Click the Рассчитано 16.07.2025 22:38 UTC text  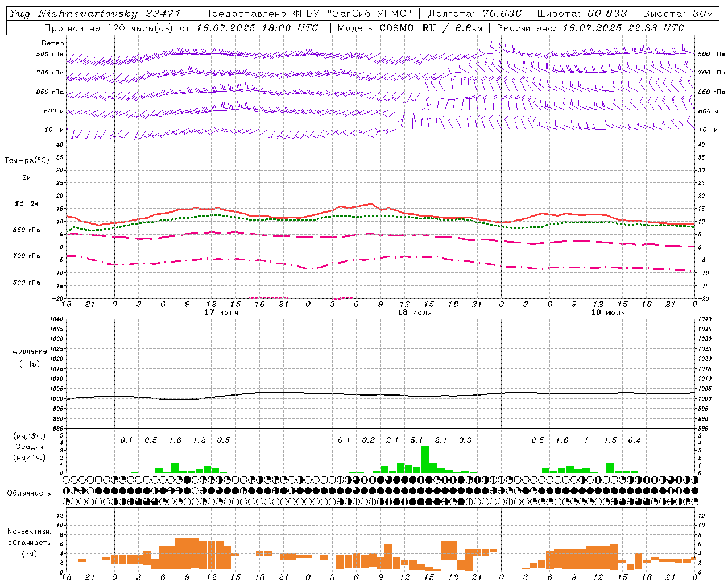point(590,28)
